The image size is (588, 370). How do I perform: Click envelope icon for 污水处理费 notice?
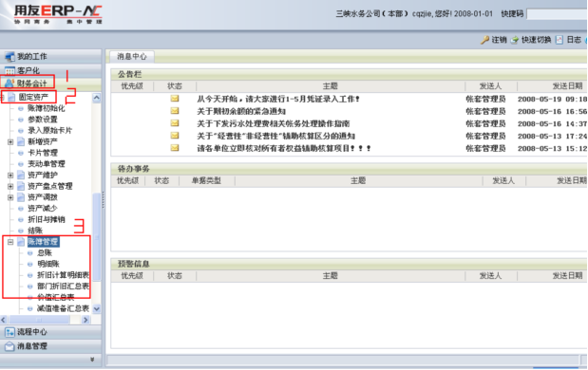coord(175,123)
